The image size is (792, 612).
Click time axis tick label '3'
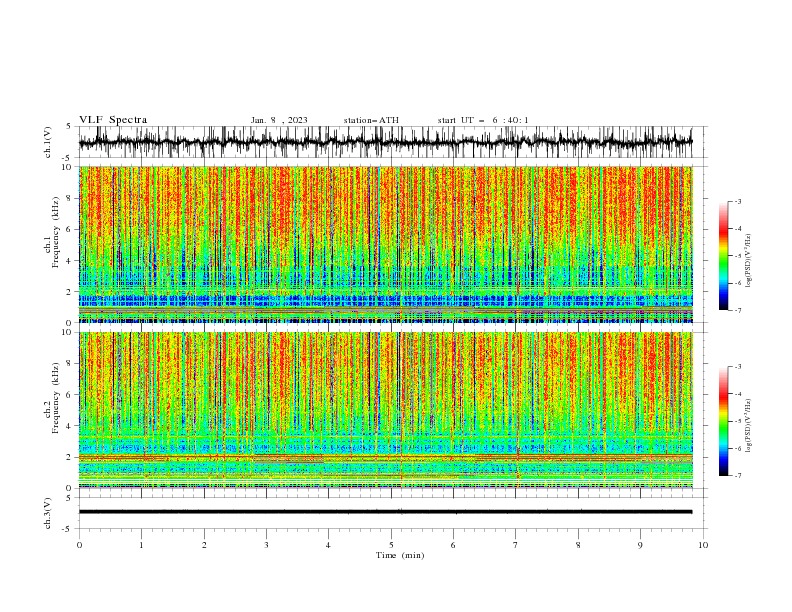click(x=266, y=545)
